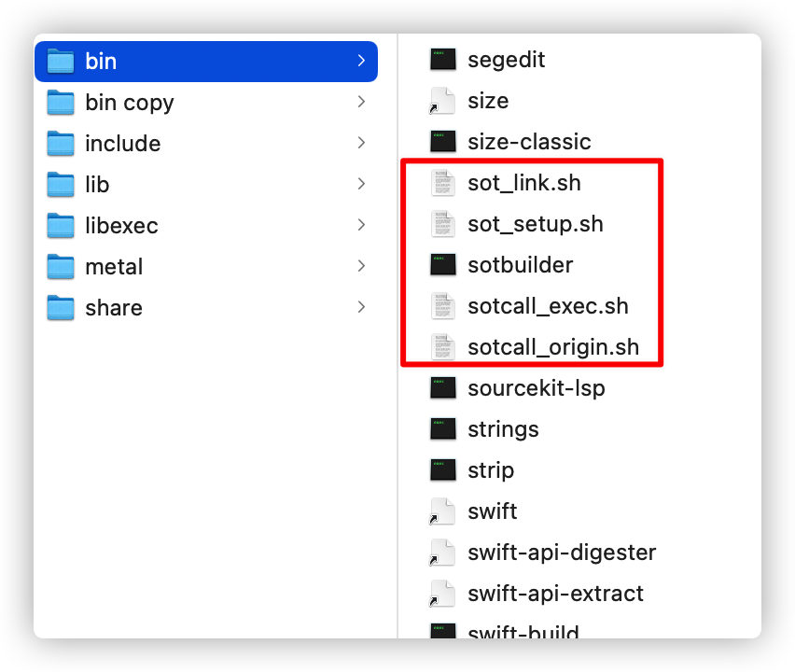Click the sourcekit-lsp terminal icon
Image resolution: width=795 pixels, height=672 pixels.
point(442,388)
